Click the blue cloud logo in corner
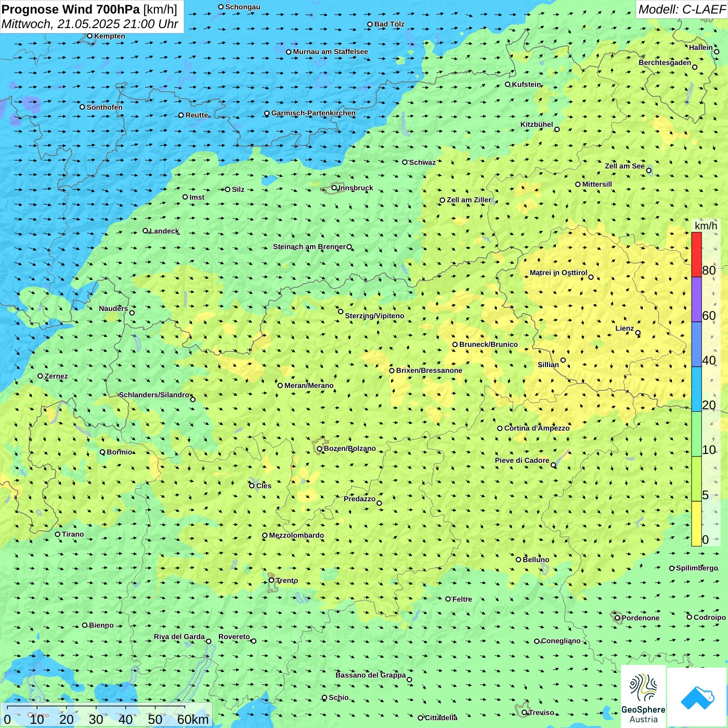 (x=697, y=697)
